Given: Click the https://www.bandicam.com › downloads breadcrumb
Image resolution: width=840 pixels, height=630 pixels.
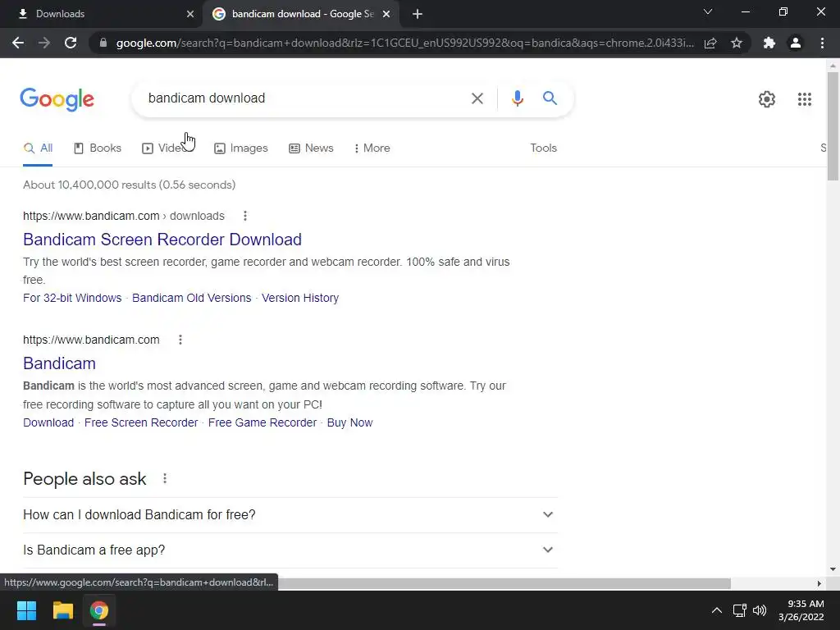Looking at the screenshot, I should tap(124, 216).
